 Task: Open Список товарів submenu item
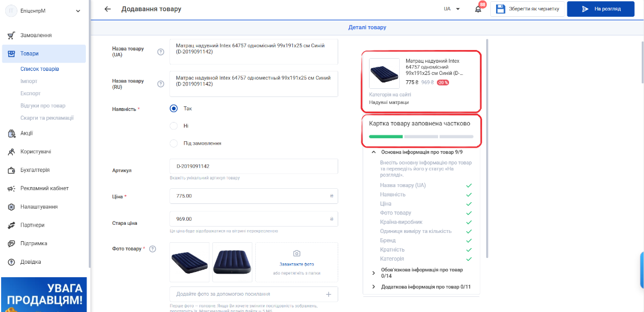pyautogui.click(x=40, y=69)
